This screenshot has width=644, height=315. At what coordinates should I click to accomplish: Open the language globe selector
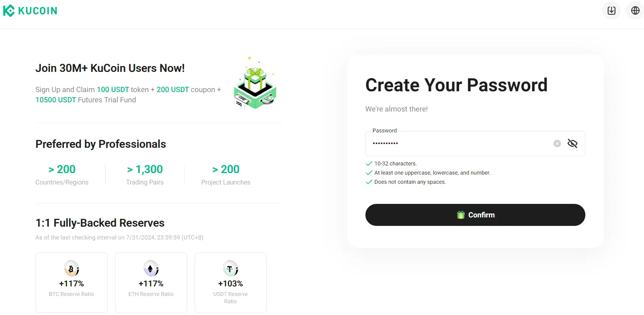point(635,11)
